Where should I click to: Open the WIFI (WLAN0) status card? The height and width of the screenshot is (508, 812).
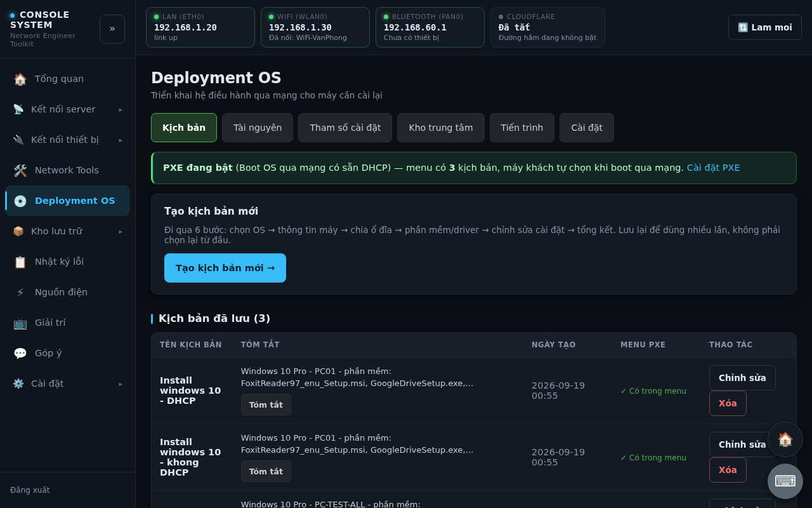coord(315,27)
